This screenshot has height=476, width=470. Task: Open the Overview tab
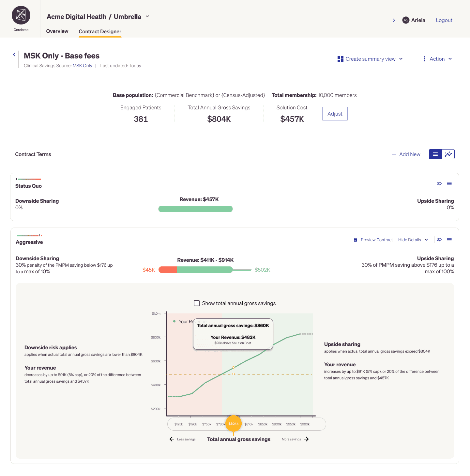point(57,31)
